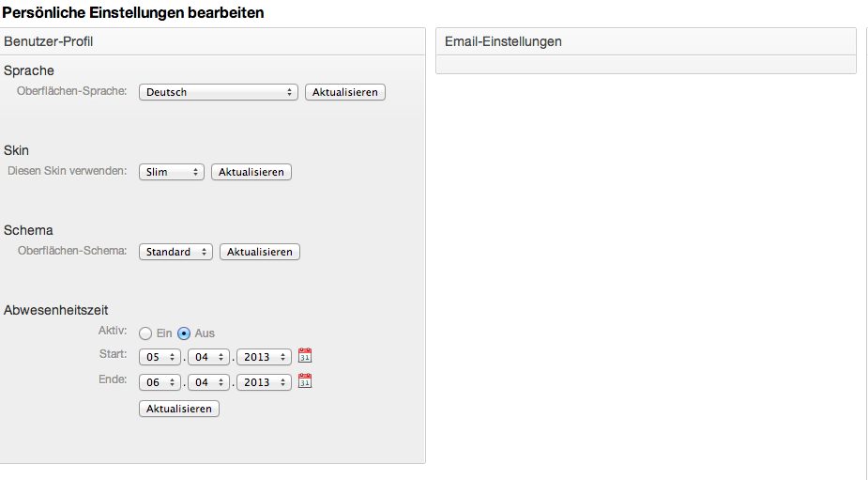The image size is (868, 480).
Task: Select the Aus radio button
Action: click(184, 333)
